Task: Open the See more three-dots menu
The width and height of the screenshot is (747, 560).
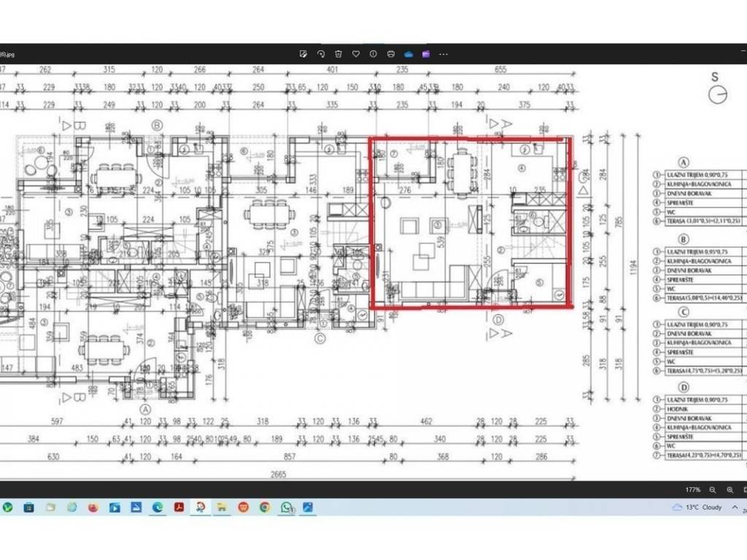Action: click(444, 54)
